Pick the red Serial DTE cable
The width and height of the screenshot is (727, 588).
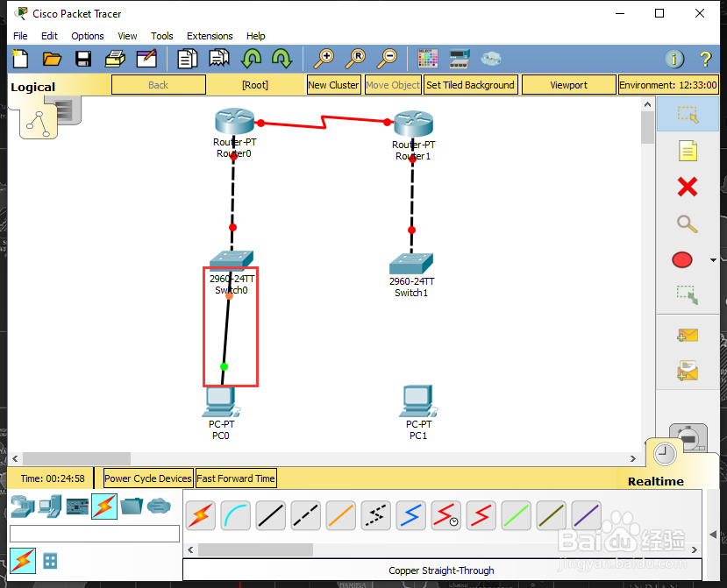pyautogui.click(x=481, y=515)
